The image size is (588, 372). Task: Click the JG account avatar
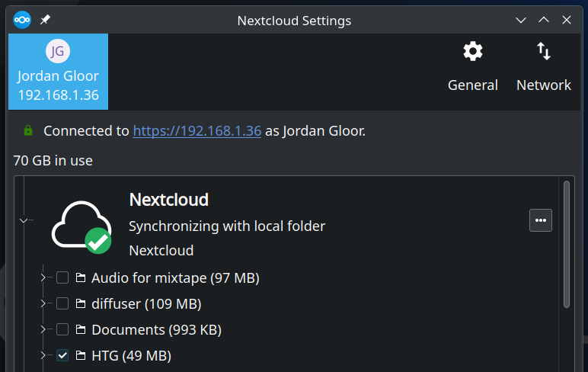58,51
